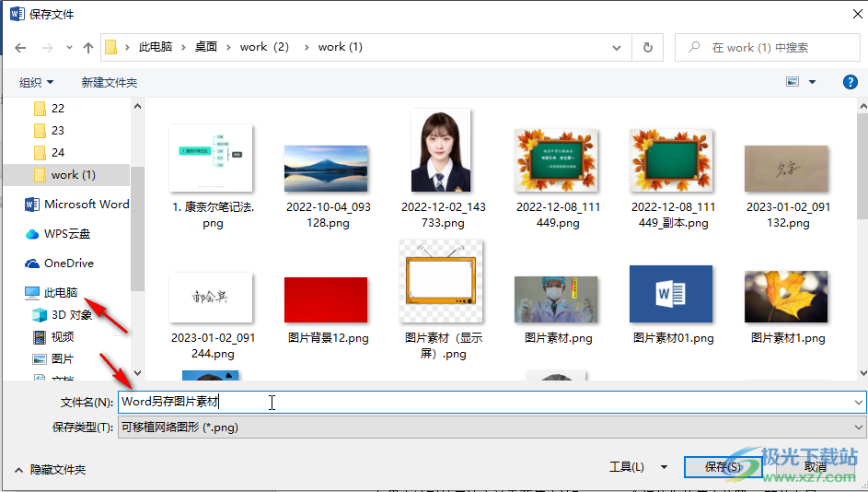Click 桌面 in the address breadcrumb
This screenshot has width=868, height=492.
point(206,47)
